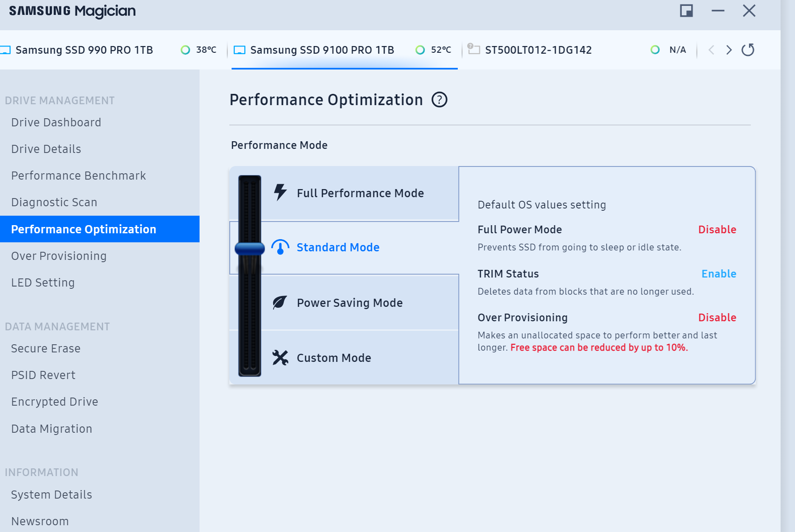Click the compact view window icon
Viewport: 795px width, 532px height.
(687, 10)
